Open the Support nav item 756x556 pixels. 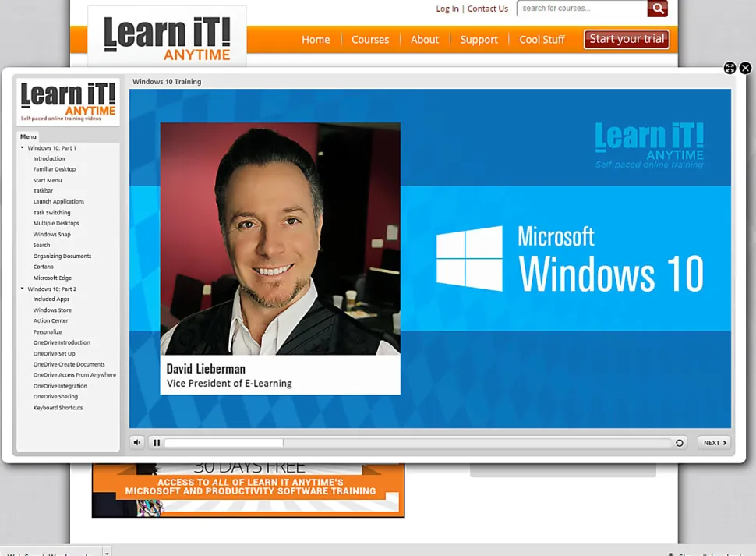[479, 40]
